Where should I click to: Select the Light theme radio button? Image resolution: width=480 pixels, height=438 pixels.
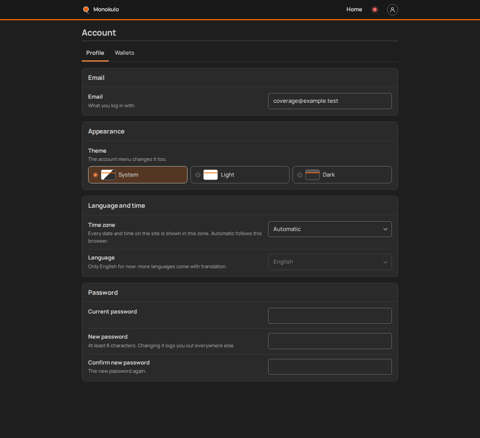tap(197, 175)
